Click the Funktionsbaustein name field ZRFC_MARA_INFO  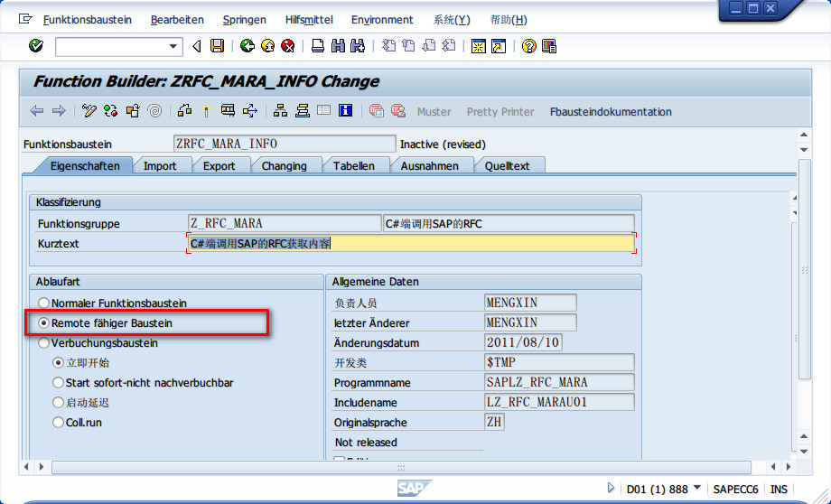pyautogui.click(x=285, y=144)
